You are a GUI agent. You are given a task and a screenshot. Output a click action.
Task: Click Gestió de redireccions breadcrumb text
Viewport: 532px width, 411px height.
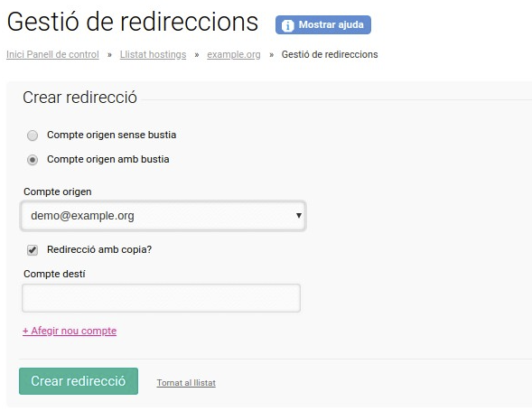[330, 54]
